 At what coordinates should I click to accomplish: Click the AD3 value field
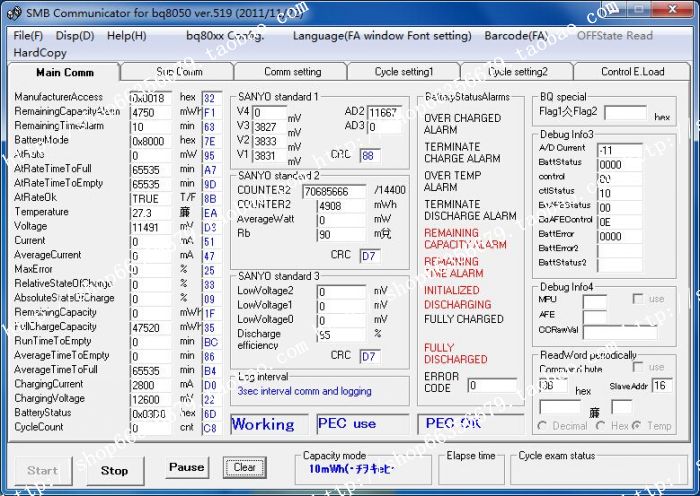pos(385,127)
